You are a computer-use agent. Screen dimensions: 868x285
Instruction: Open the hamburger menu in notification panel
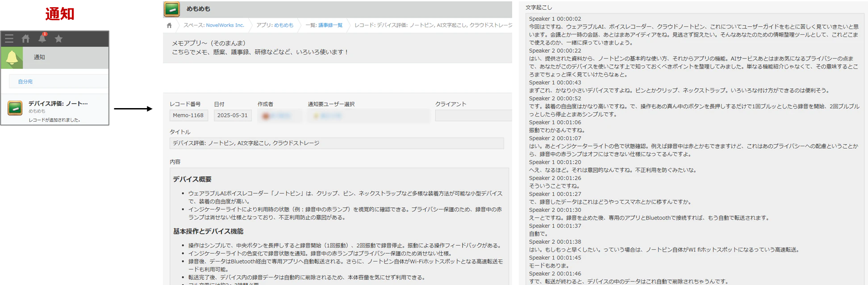pos(9,39)
